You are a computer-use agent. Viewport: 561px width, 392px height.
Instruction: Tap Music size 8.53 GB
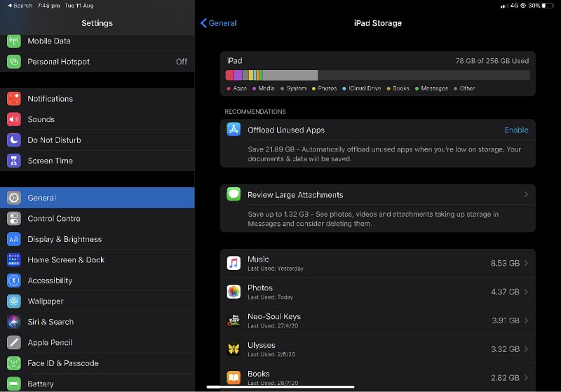click(505, 263)
